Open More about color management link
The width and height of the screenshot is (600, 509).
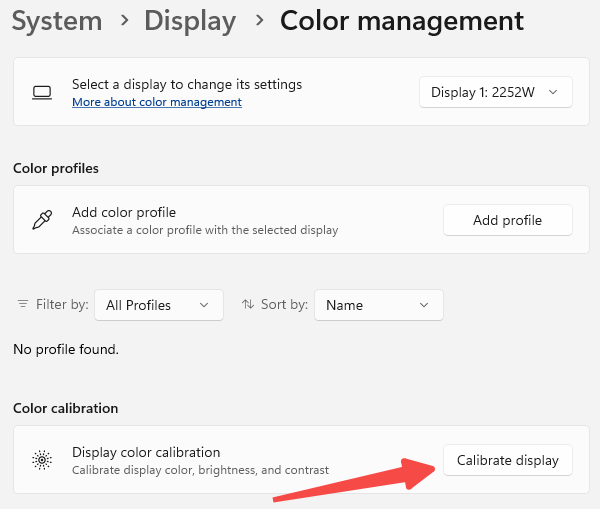tap(157, 102)
